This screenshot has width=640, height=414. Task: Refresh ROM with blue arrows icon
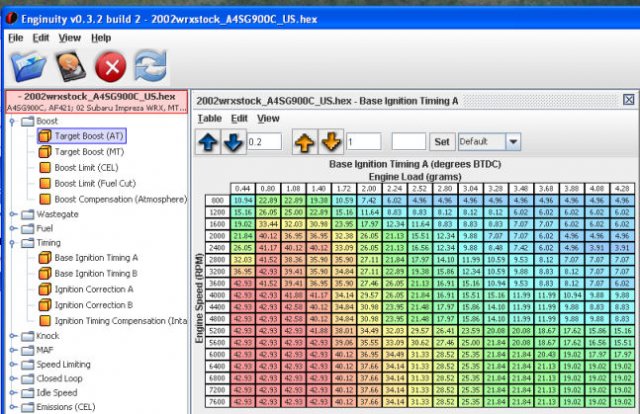[150, 66]
